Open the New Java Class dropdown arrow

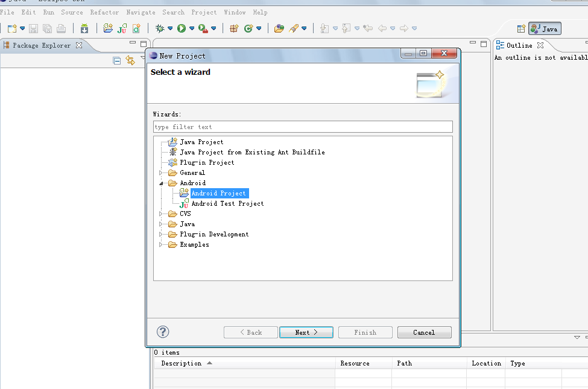tap(259, 28)
